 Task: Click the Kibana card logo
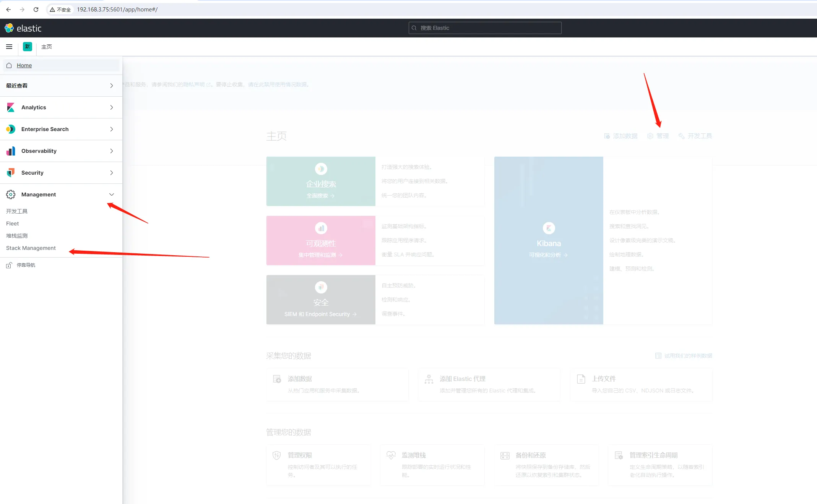click(x=549, y=228)
